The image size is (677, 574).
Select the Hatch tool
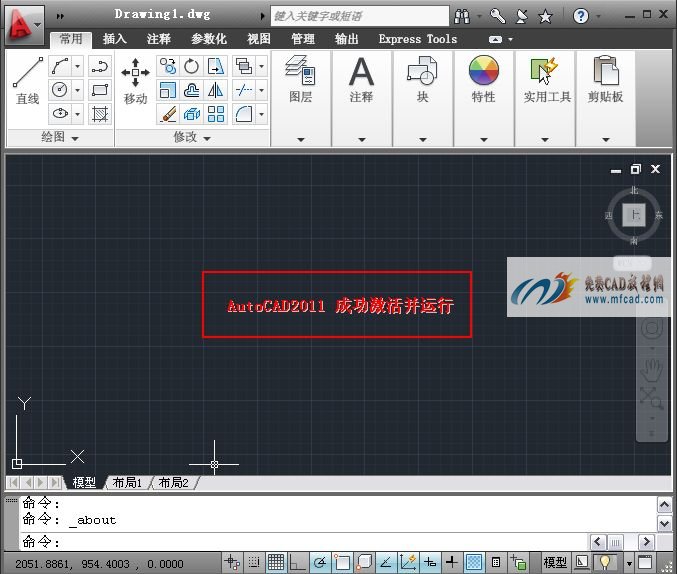(100, 114)
